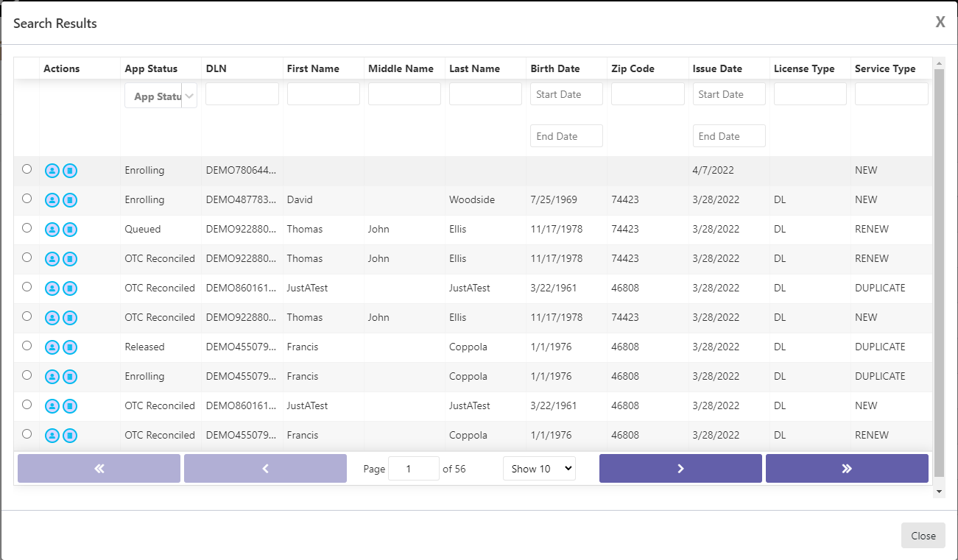Click document icon on Thomas Ellis's NEW row
Screen dimensions: 958x560
point(70,317)
